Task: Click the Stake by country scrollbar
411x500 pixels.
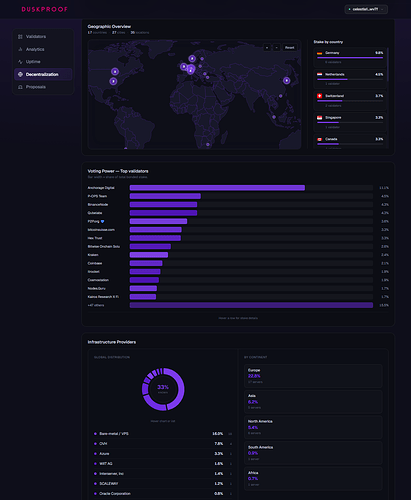Action: click(388, 65)
